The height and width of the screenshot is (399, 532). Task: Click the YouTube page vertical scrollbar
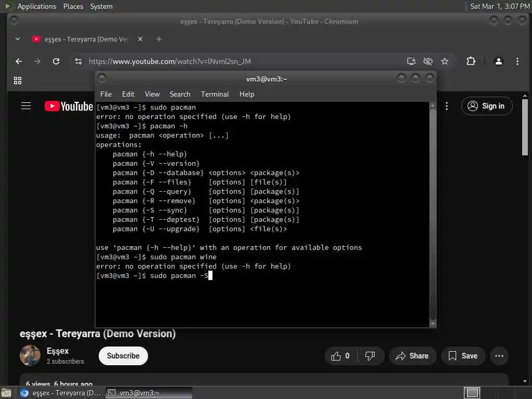[525, 127]
